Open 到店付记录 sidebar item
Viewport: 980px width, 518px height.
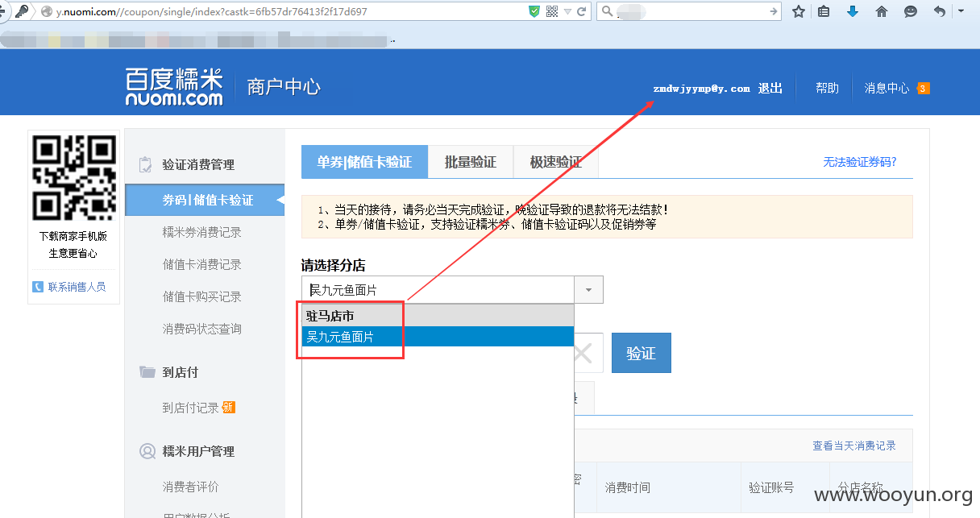[x=190, y=408]
